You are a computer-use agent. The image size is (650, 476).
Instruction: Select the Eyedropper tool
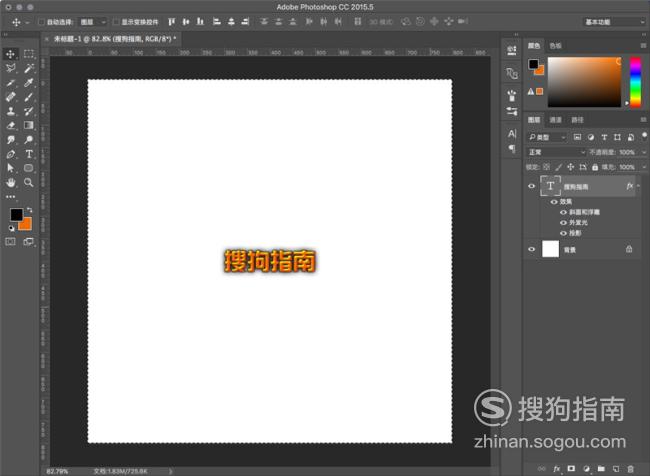click(29, 83)
